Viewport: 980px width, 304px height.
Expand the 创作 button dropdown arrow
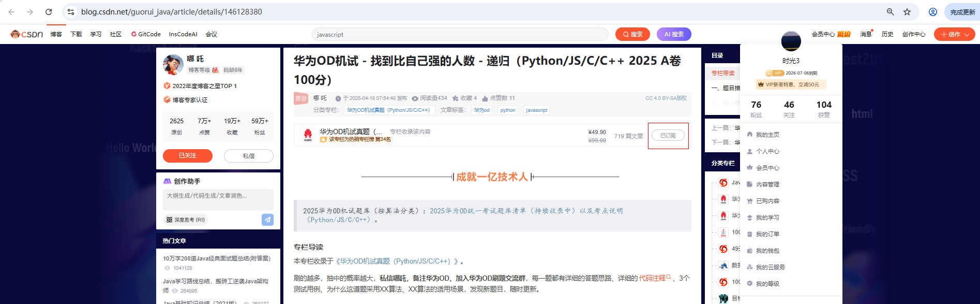point(967,35)
